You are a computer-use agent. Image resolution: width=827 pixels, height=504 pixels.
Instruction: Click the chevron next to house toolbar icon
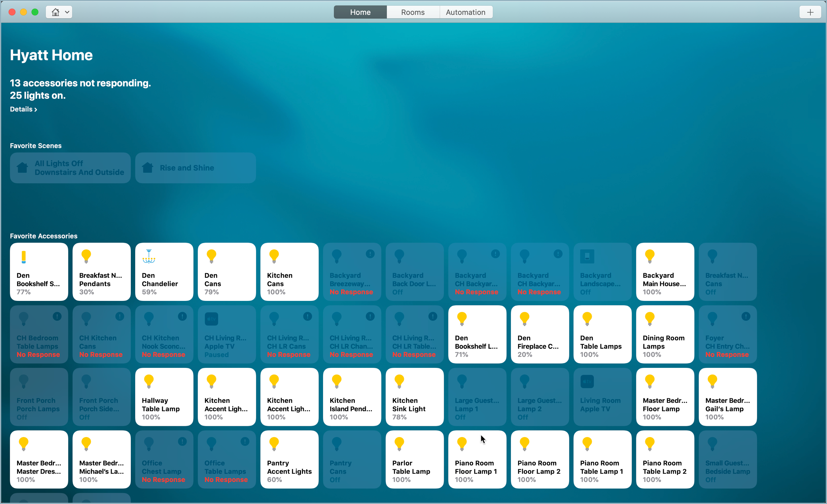pyautogui.click(x=67, y=12)
